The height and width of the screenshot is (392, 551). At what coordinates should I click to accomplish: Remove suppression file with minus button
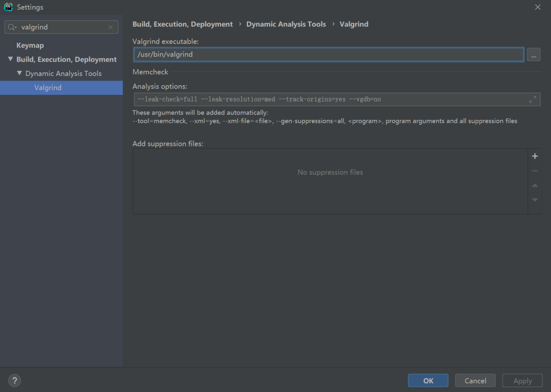point(535,171)
